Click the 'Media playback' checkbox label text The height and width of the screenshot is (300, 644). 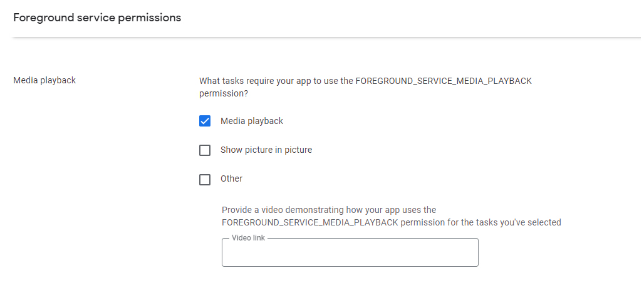[x=252, y=121]
